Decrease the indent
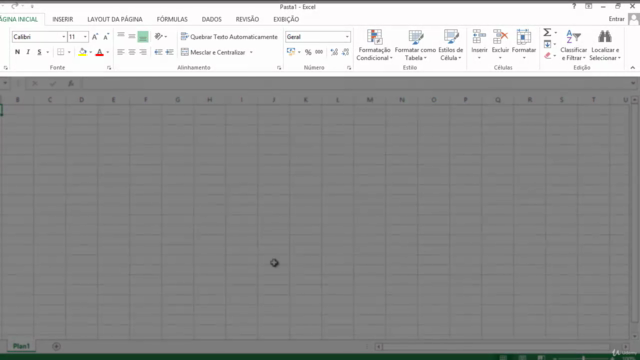640x360 pixels. tap(158, 52)
